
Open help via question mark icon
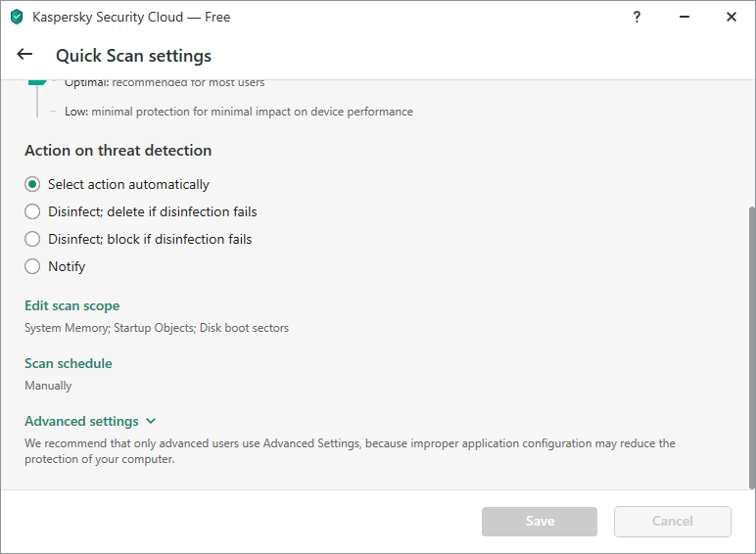637,17
